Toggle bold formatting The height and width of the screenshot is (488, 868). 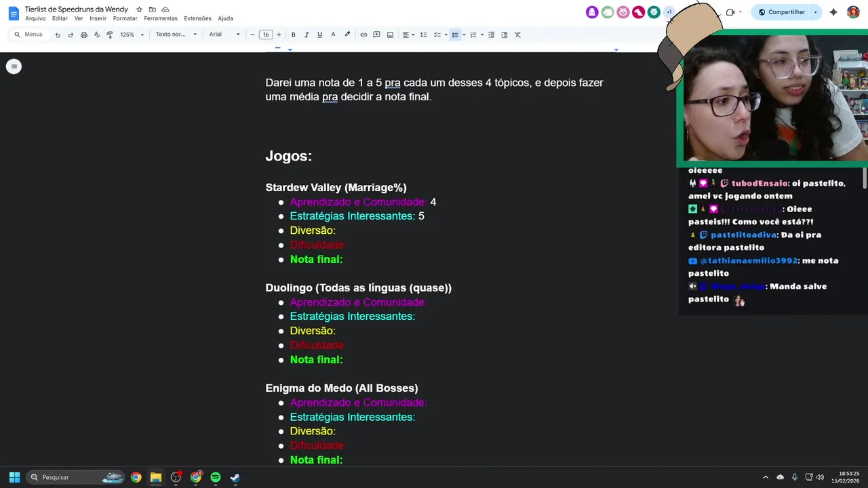tap(293, 35)
